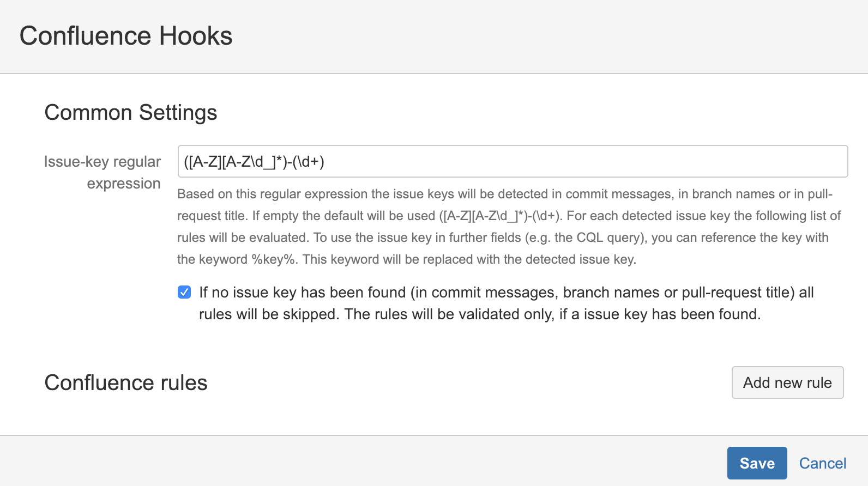Toggle the skip rules when no issue key checkbox
Screen dimensions: 868x486
tap(184, 293)
